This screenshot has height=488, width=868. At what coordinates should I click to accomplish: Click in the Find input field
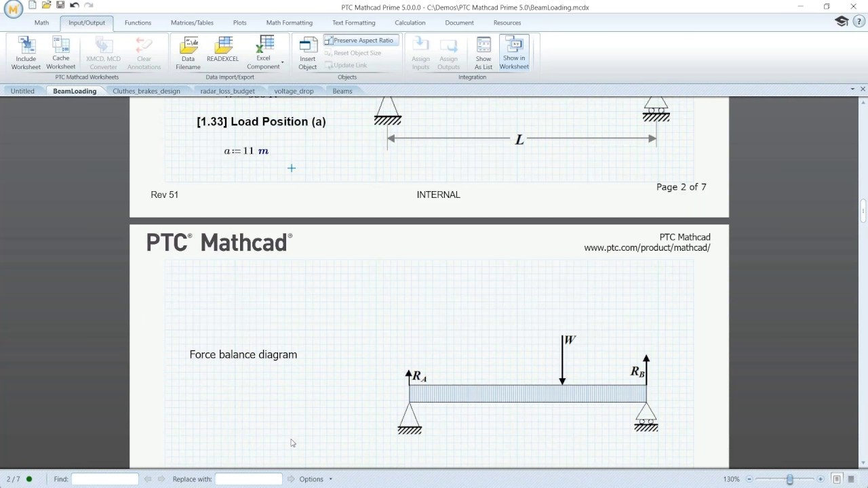pos(104,479)
